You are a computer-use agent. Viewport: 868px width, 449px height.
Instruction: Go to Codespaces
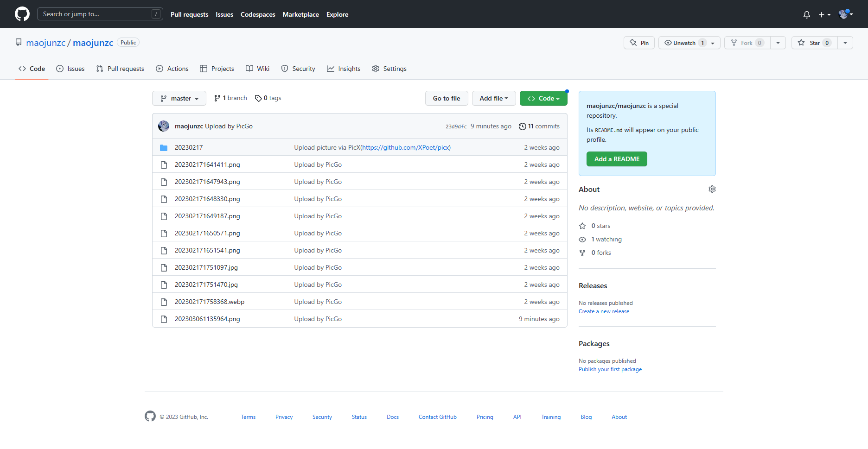pos(258,14)
